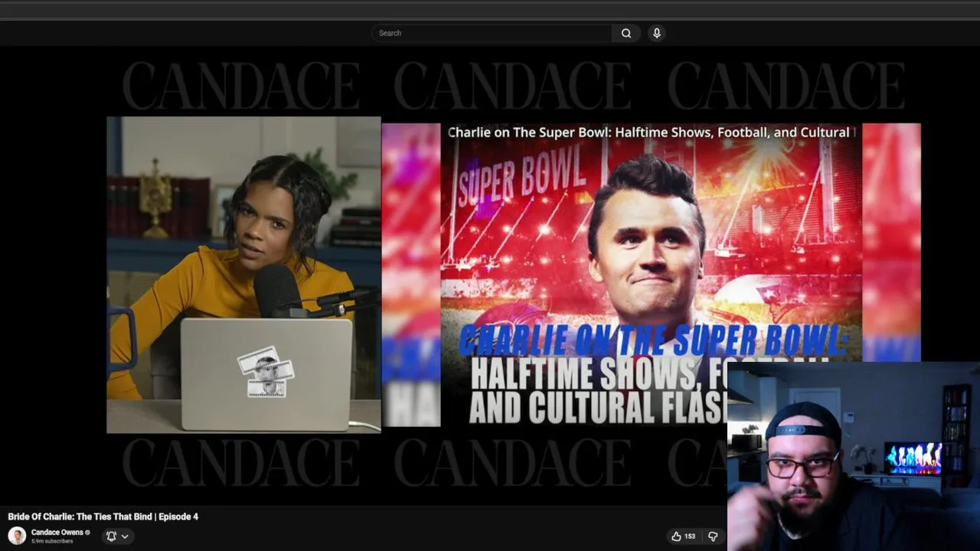
Task: Click the YouTube search magnifier button
Action: click(626, 33)
